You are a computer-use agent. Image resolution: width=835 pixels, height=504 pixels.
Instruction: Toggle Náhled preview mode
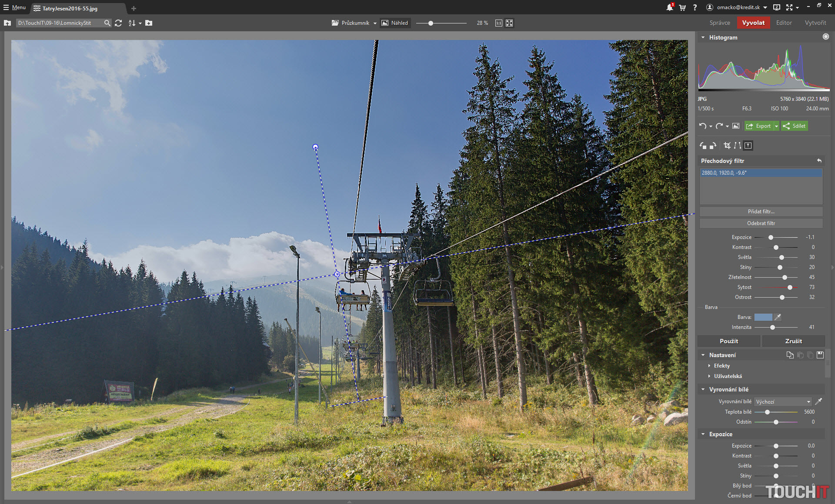tap(395, 23)
